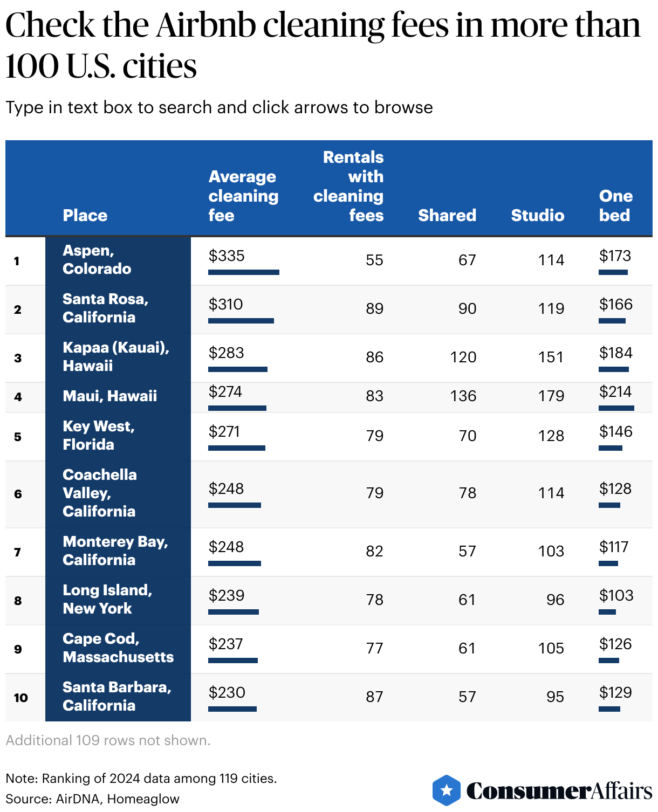The image size is (658, 812).
Task: Click the Coachella Valley, California cell
Action: click(118, 494)
